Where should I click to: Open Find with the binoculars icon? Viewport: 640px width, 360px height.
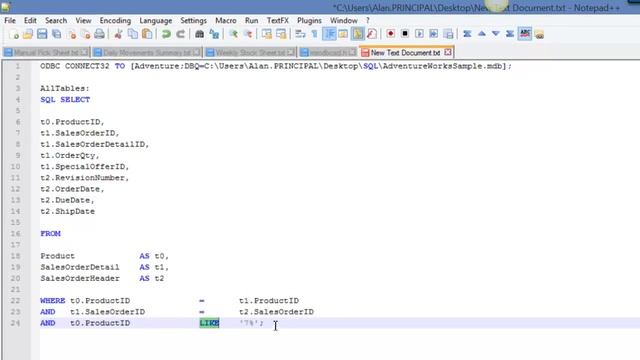click(x=199, y=34)
